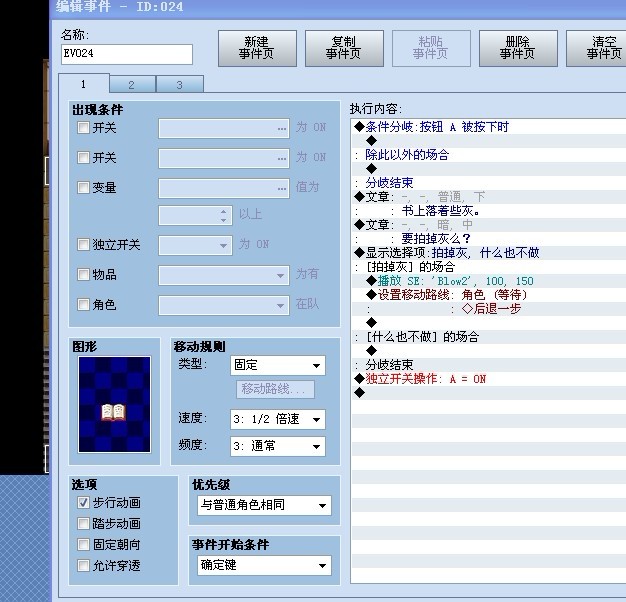
Task: Select the 文章 line with 暗, 中
Action: coord(489,225)
